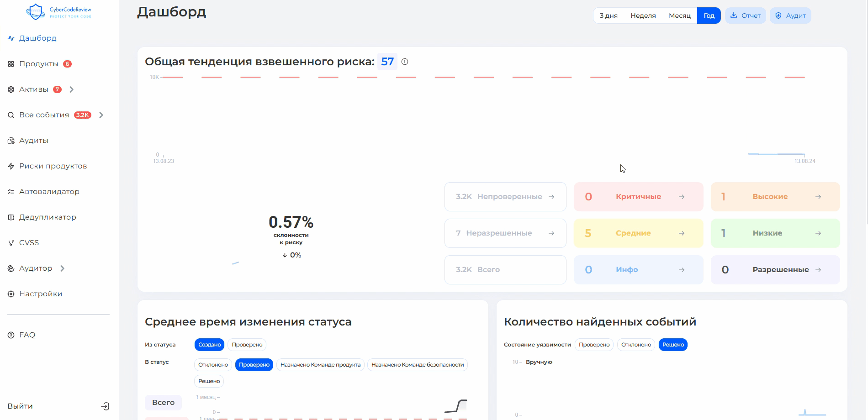The height and width of the screenshot is (420, 868).
Task: Click the logout arrow icon next to Выйти
Action: 105,406
